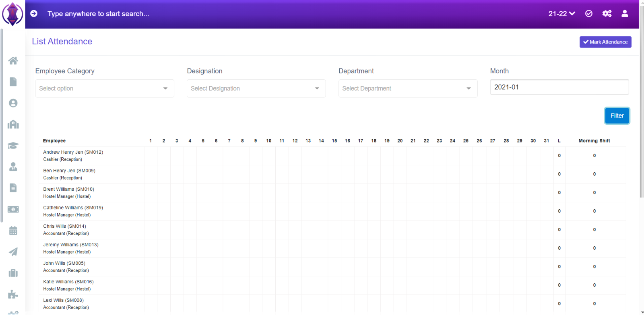Open the school building icon in sidebar

click(13, 124)
